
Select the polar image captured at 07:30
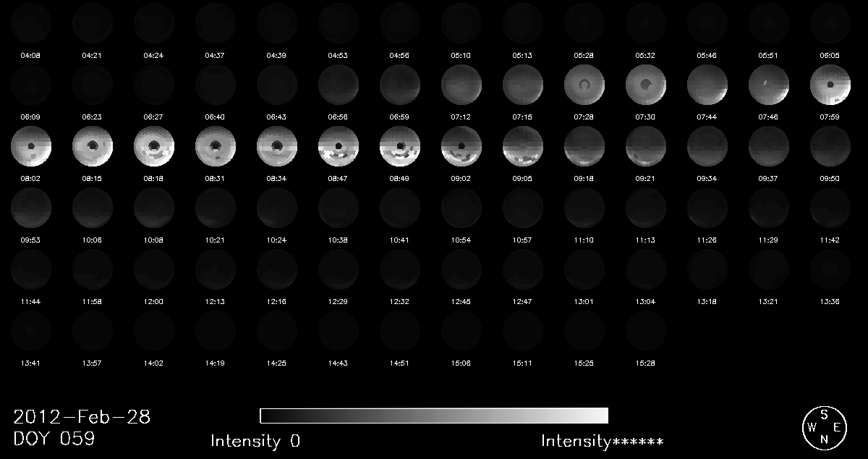[646, 85]
